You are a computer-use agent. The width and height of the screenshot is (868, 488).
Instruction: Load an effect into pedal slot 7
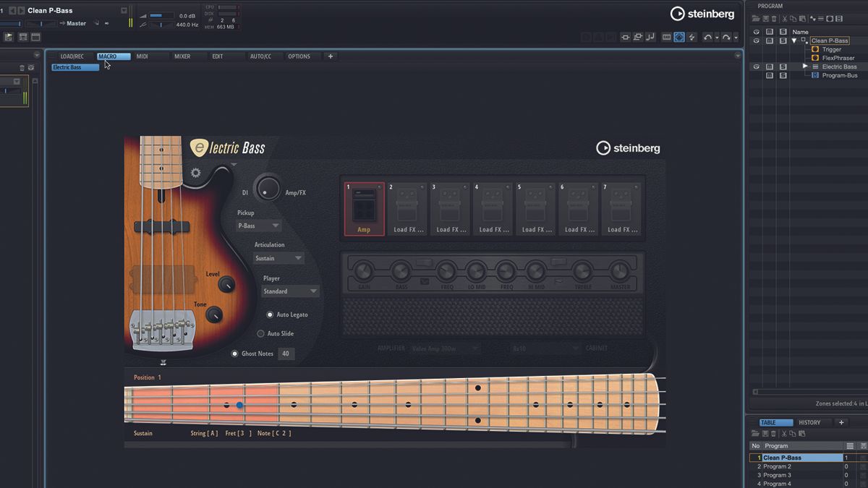click(x=620, y=209)
